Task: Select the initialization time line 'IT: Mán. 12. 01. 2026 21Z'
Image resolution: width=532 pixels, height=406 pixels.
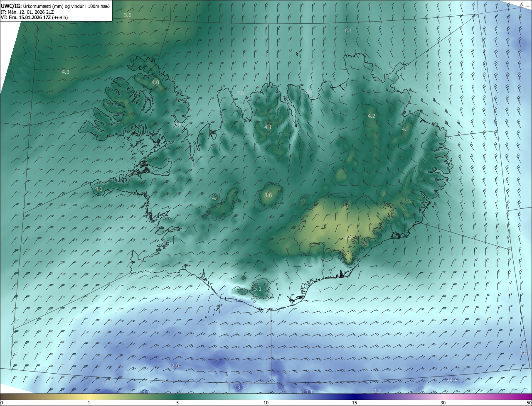Action: [x=27, y=12]
